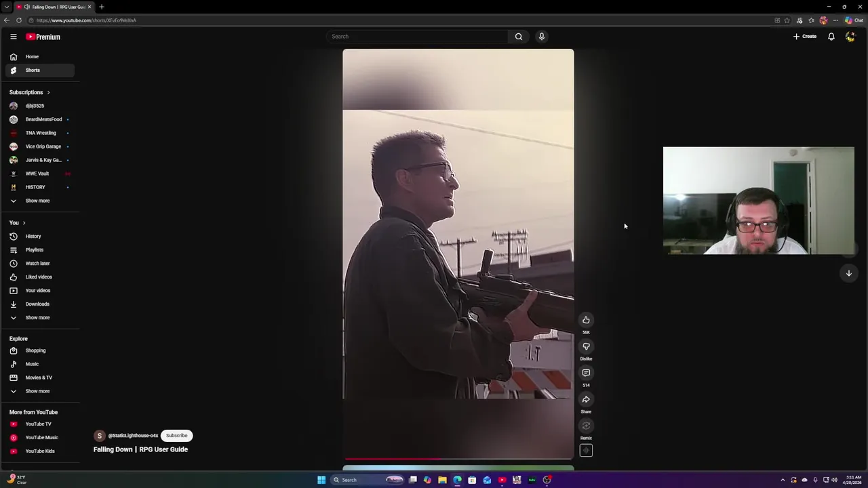Click the YouTube search field

[417, 37]
